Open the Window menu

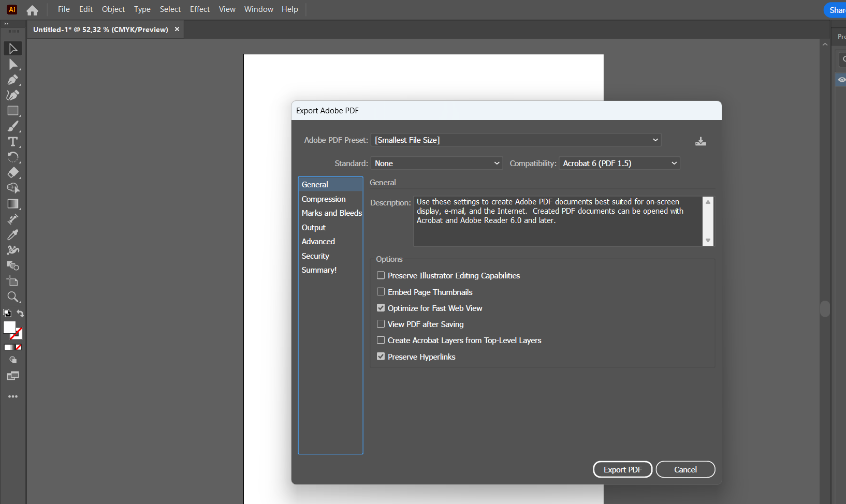[259, 9]
